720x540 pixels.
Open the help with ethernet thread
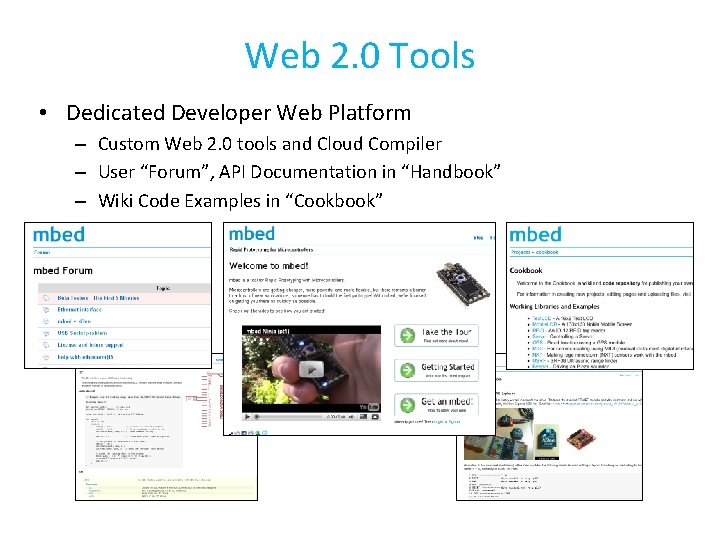coord(85,357)
